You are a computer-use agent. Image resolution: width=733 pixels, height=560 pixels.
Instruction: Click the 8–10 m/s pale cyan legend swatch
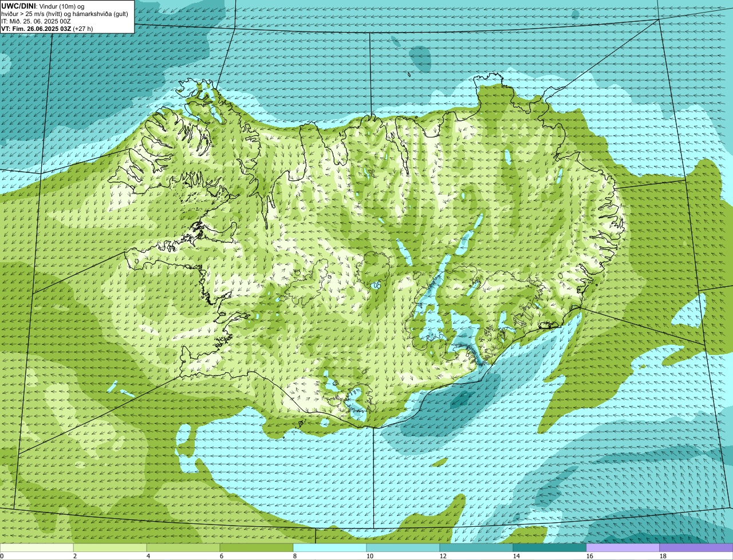330,548
